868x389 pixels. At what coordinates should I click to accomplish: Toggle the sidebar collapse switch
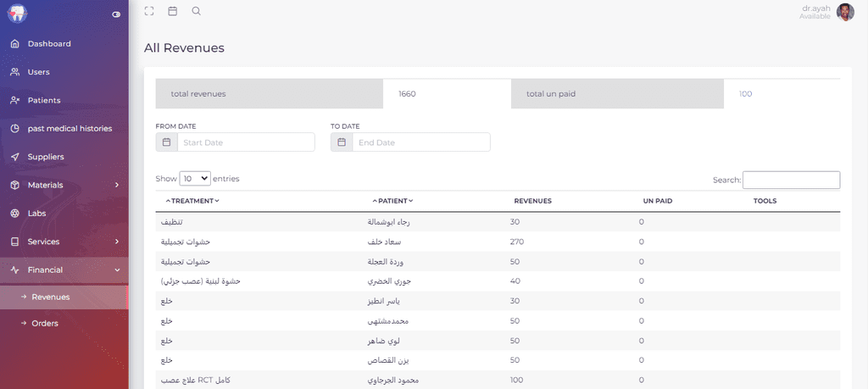[116, 15]
